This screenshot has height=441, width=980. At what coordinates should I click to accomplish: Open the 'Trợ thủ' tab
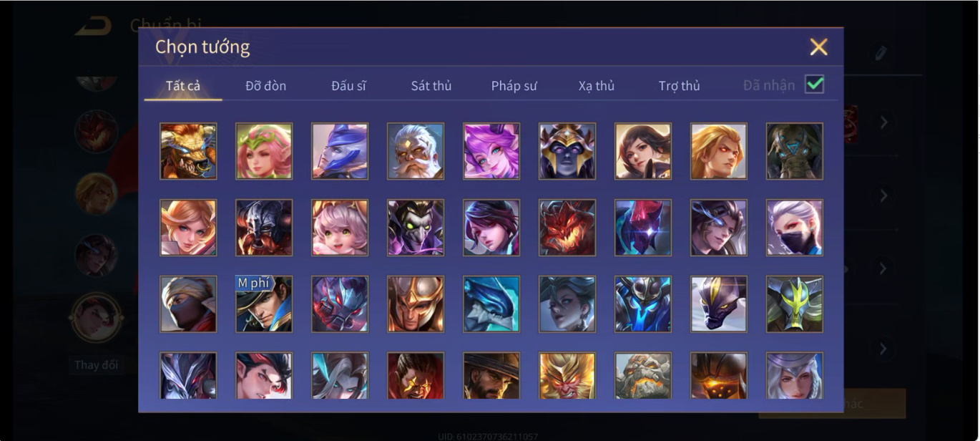pos(680,86)
